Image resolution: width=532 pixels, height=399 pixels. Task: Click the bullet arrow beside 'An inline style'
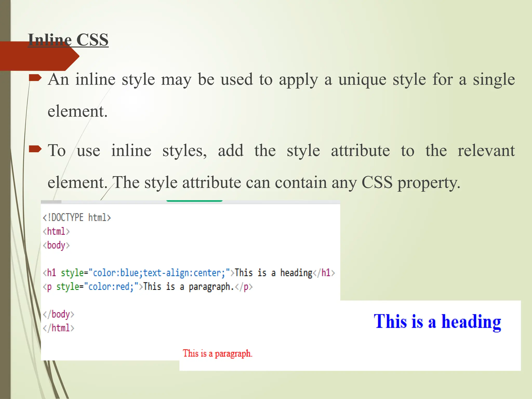pos(35,78)
